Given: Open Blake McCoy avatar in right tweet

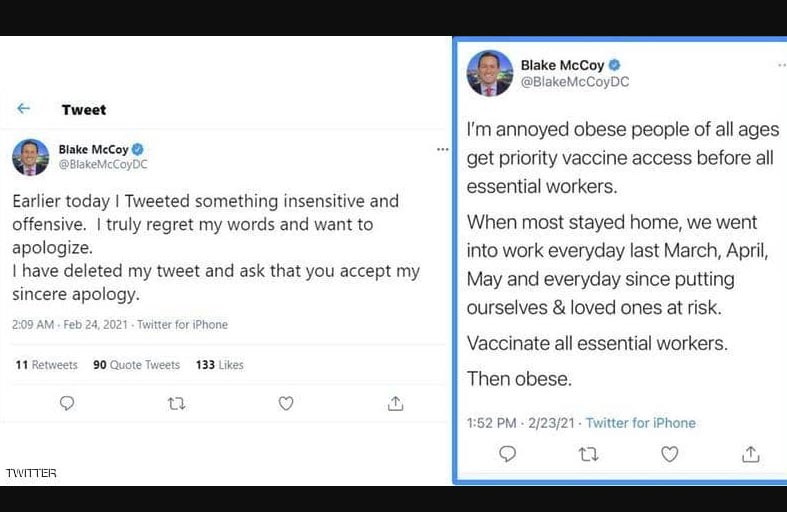Looking at the screenshot, I should point(489,73).
